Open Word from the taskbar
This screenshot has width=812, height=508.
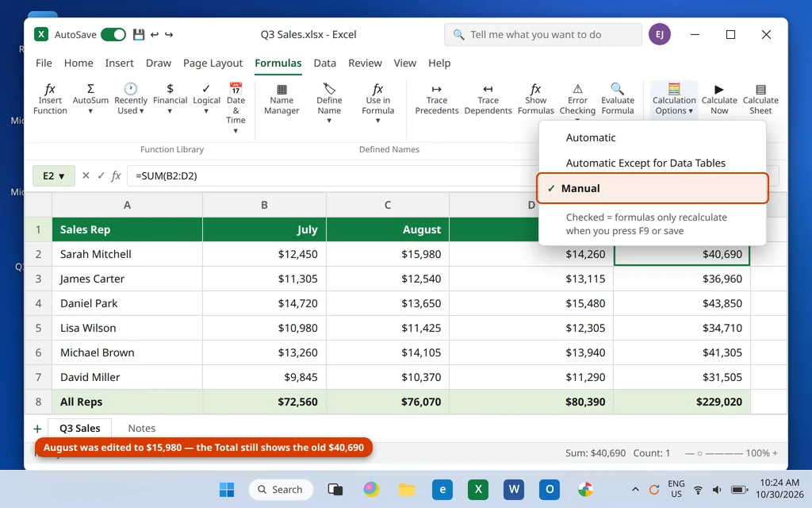(513, 489)
